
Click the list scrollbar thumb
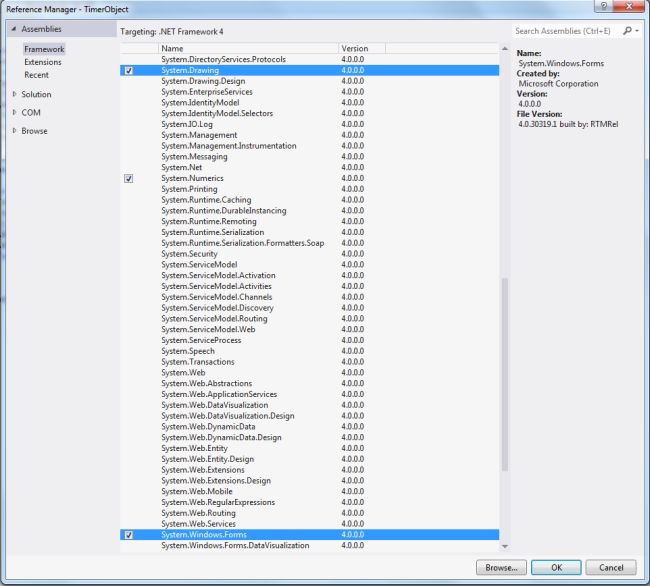tap(504, 375)
